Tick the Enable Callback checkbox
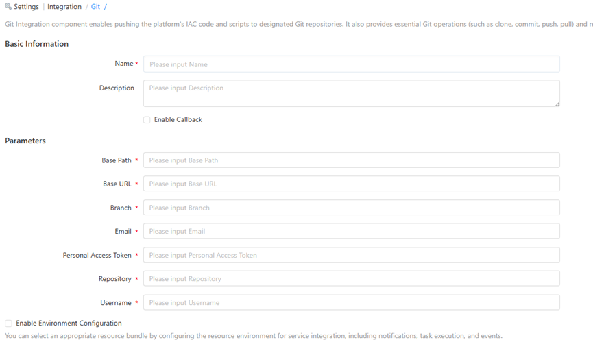593x364 pixels. tap(147, 120)
